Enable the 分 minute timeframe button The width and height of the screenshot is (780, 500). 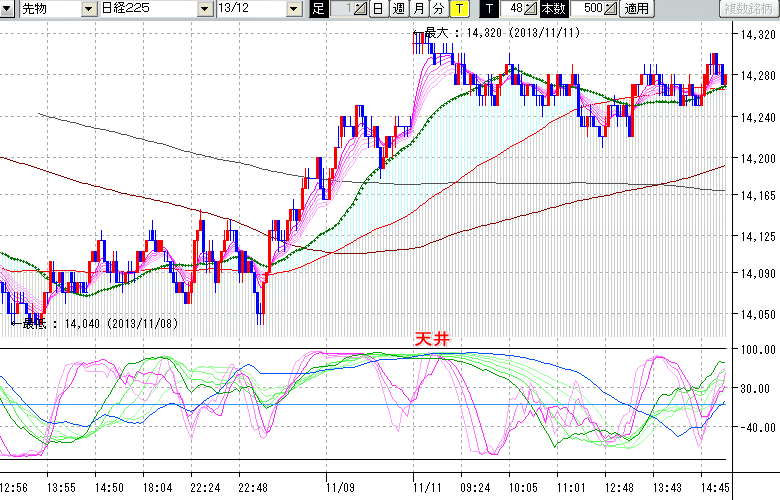[x=437, y=9]
